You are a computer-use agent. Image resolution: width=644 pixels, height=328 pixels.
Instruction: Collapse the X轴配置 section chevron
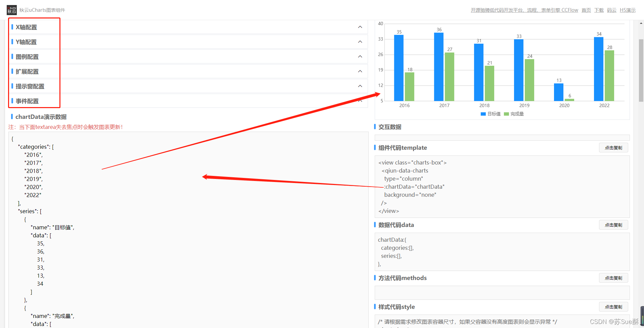pyautogui.click(x=360, y=27)
